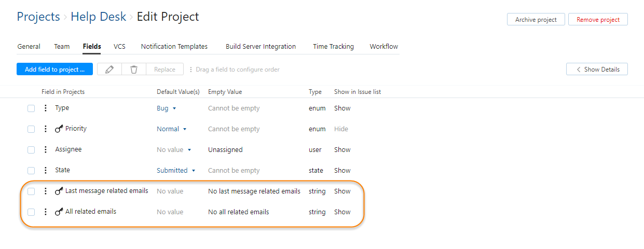This screenshot has height=249, width=644.
Task: Click the pencil edit field icon
Action: 109,70
